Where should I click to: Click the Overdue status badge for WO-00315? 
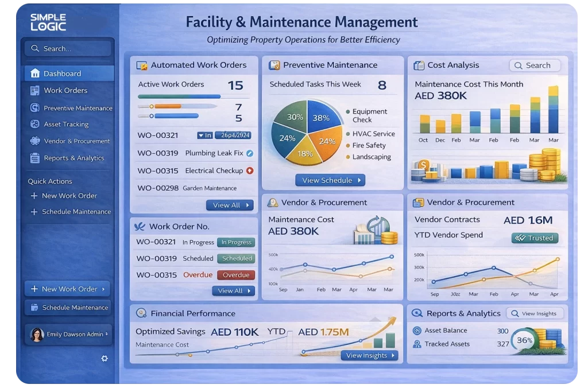click(236, 275)
